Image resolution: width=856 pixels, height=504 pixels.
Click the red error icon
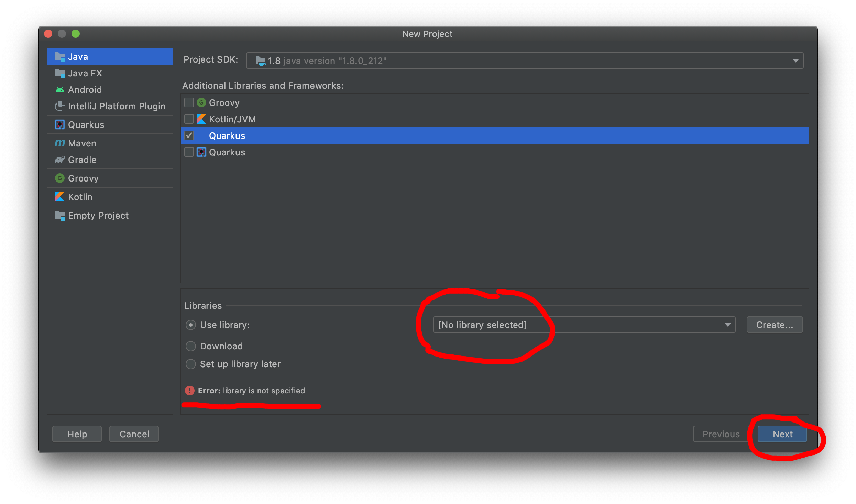click(x=189, y=391)
